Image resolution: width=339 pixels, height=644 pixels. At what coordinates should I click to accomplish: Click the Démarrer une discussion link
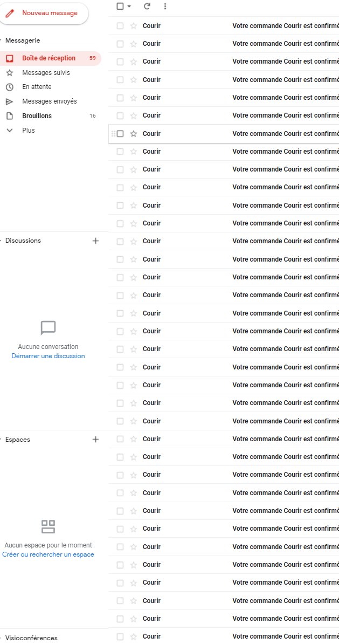click(49, 356)
